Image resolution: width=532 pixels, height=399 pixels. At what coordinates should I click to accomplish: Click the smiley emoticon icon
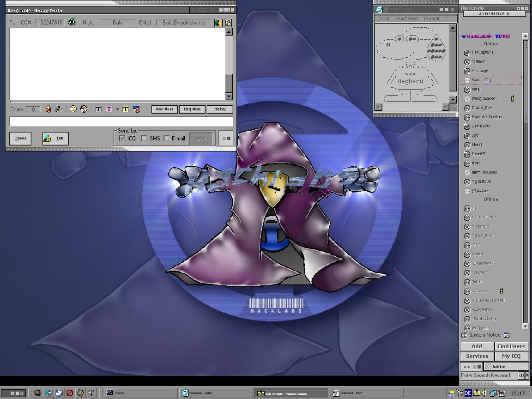click(73, 109)
